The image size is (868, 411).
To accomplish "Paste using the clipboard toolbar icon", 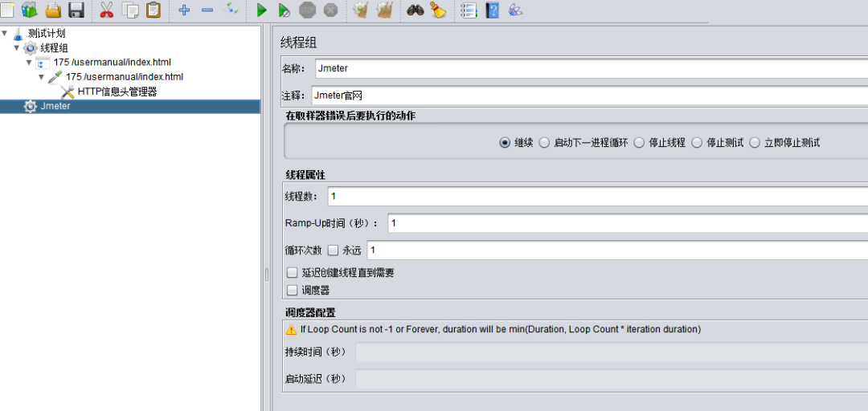I will 154,10.
